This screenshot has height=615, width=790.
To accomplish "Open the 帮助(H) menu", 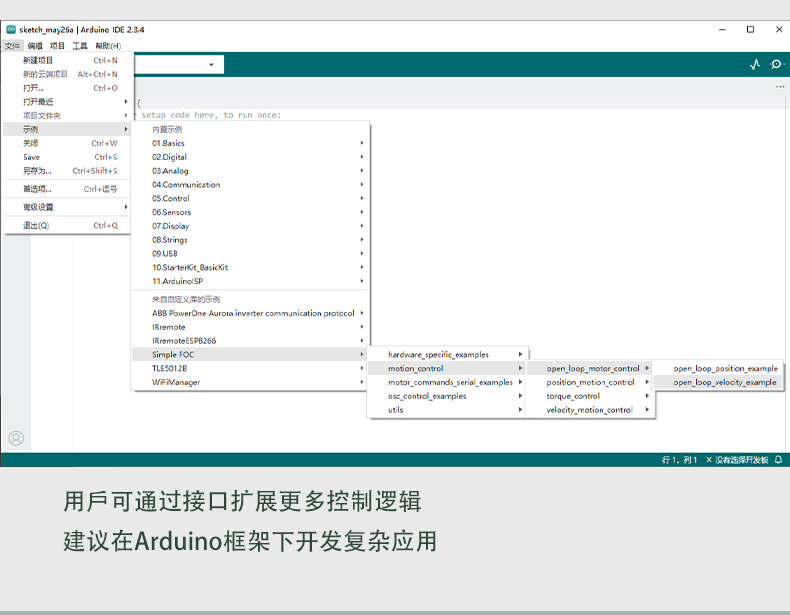I will click(108, 46).
